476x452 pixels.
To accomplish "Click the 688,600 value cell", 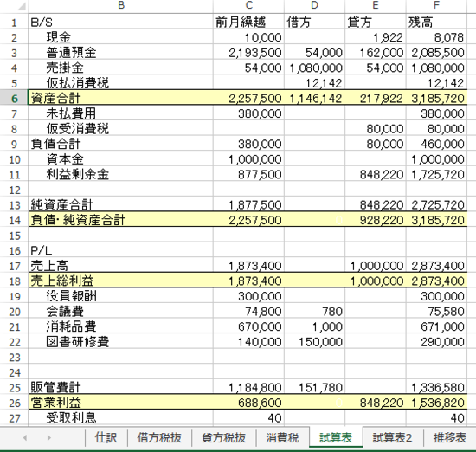I will point(248,403).
